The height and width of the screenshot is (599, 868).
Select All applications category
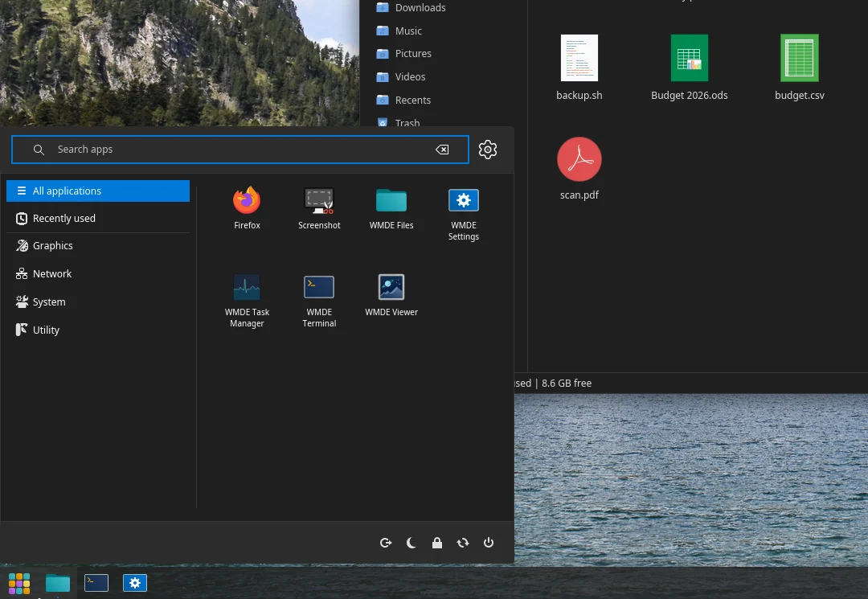tap(98, 191)
